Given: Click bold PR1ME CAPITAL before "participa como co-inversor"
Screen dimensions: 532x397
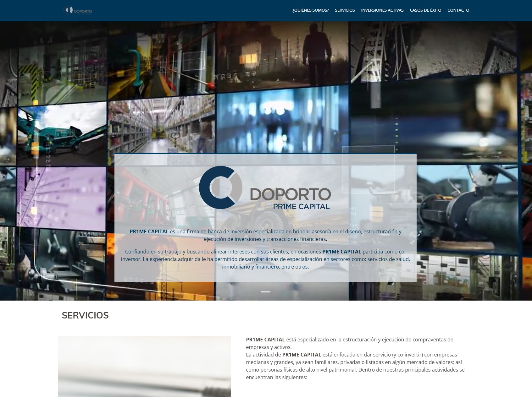Looking at the screenshot, I should tap(341, 252).
